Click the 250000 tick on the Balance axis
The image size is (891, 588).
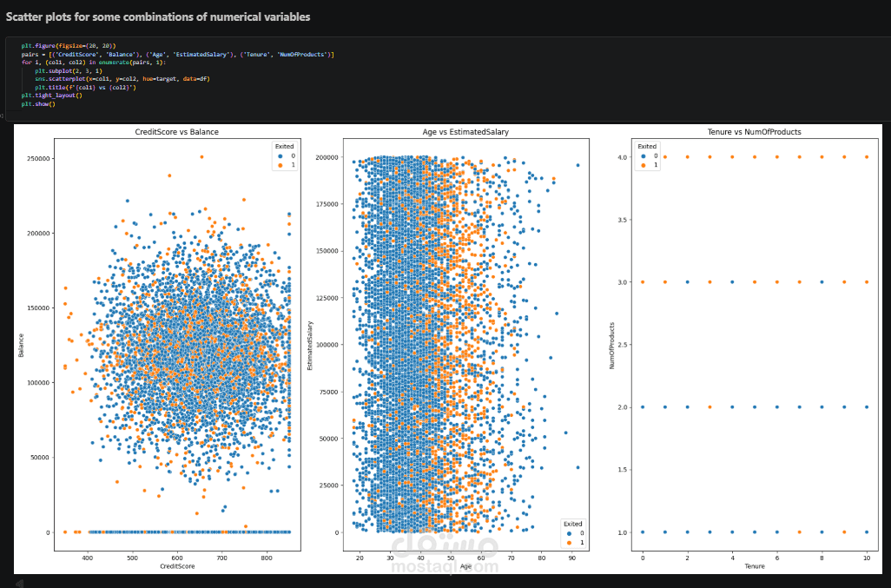[x=38, y=158]
